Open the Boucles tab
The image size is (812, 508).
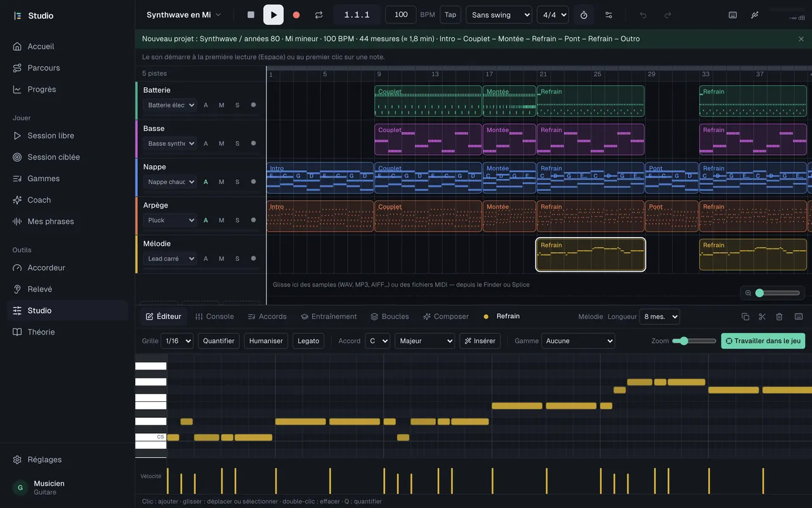pyautogui.click(x=390, y=316)
